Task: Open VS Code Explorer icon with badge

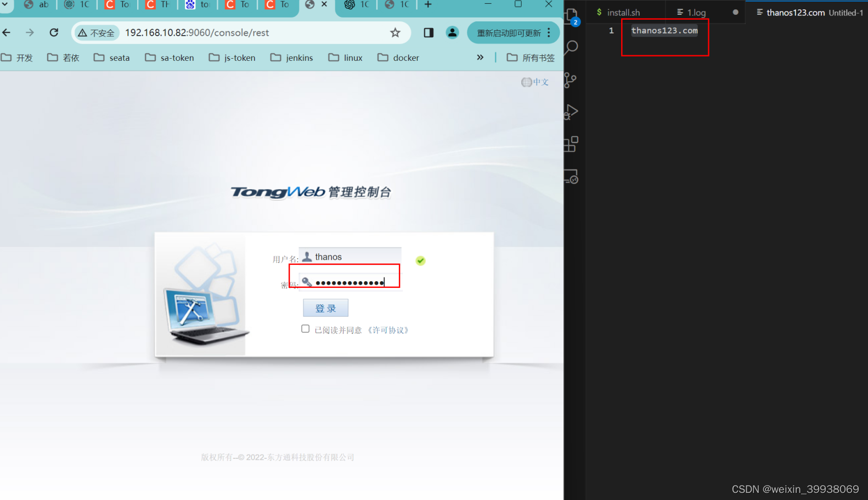Action: [x=572, y=16]
